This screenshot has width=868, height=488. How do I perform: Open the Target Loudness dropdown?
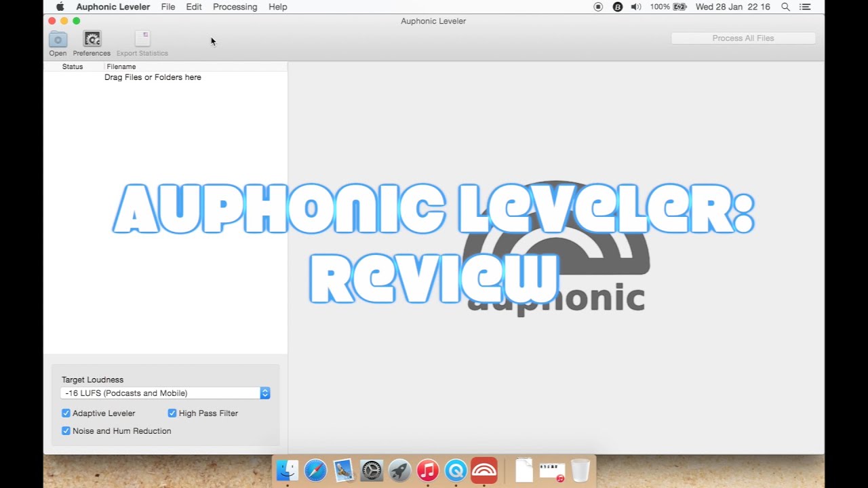tap(165, 393)
